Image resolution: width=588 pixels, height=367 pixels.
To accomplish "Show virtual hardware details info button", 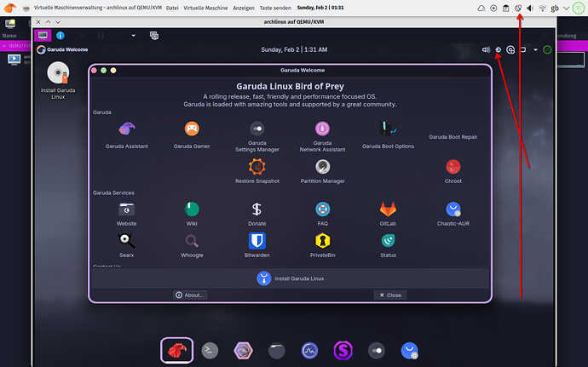I will (x=61, y=36).
